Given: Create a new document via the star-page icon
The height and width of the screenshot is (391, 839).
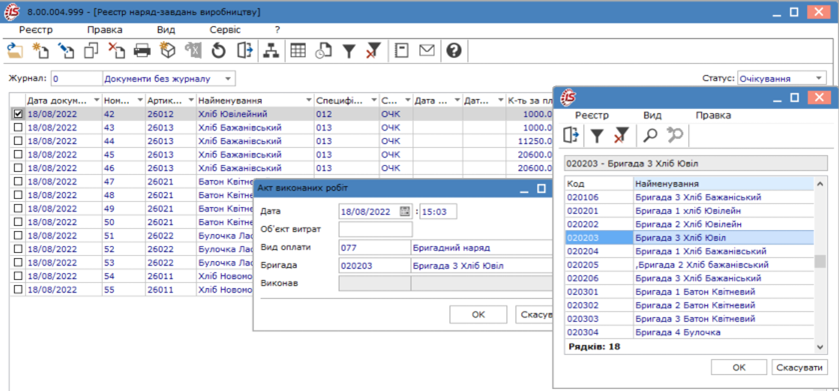Looking at the screenshot, I should click(x=40, y=51).
